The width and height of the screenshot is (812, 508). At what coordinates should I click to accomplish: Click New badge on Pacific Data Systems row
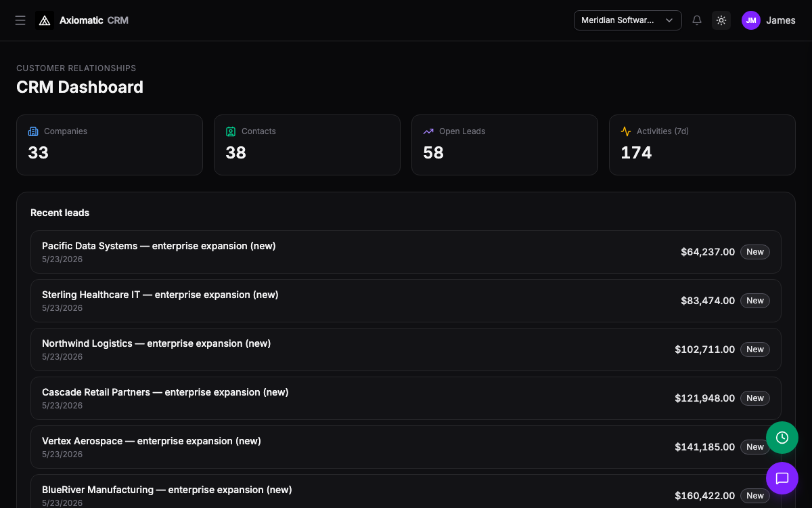[755, 252]
